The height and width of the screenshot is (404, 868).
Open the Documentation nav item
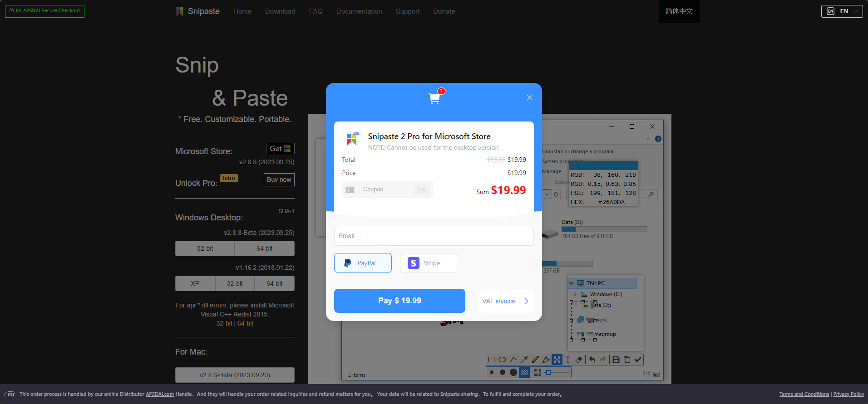coord(359,11)
